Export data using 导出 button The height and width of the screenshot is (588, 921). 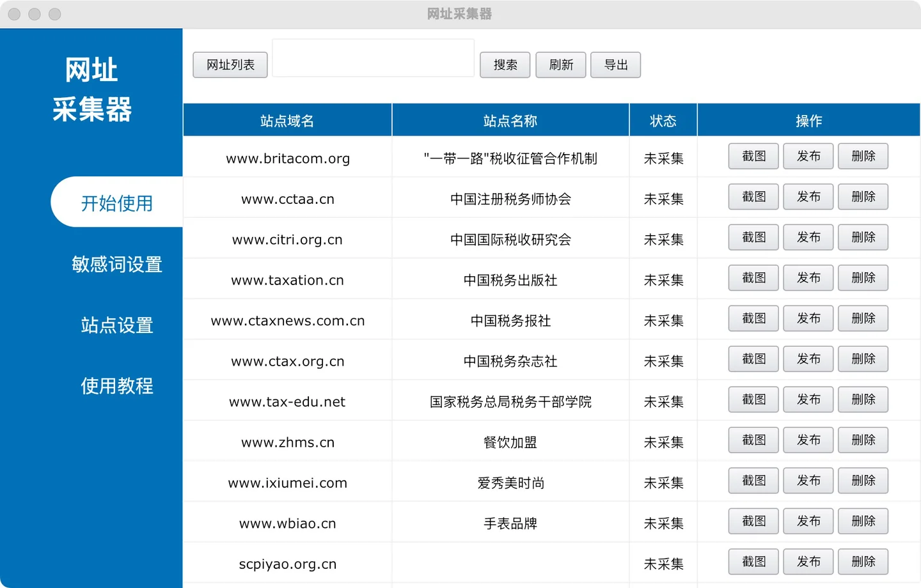(615, 65)
